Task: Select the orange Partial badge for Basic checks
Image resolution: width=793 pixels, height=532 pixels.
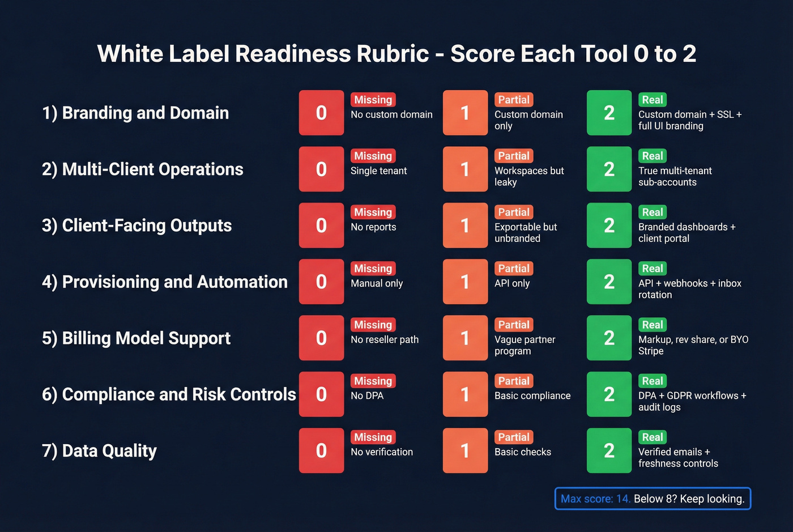Action: coord(513,437)
